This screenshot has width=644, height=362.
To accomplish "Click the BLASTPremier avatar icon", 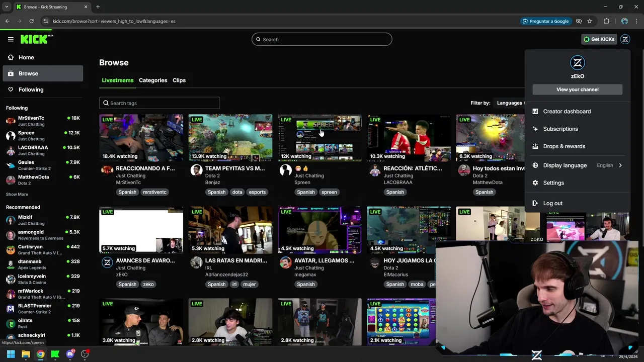I will click(x=11, y=309).
